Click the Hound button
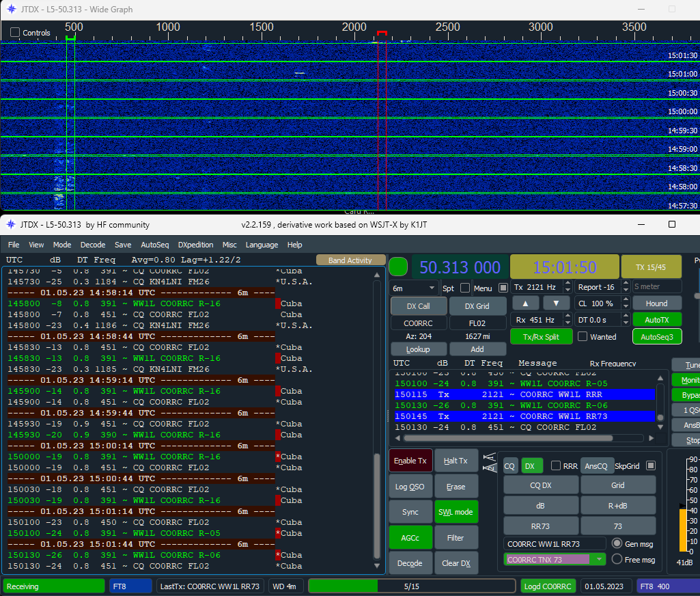This screenshot has height=596, width=700. pyautogui.click(x=657, y=303)
